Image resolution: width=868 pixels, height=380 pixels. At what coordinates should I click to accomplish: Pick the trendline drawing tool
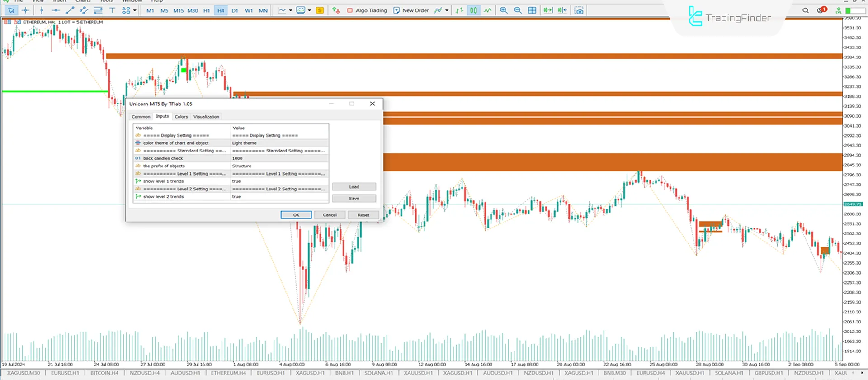(70, 10)
